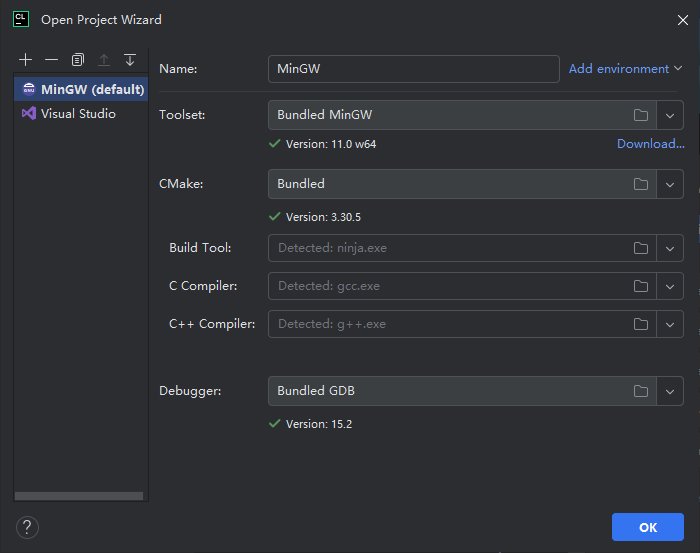Click the Debugger: label
Viewport: 700px width, 553px height.
click(x=190, y=391)
